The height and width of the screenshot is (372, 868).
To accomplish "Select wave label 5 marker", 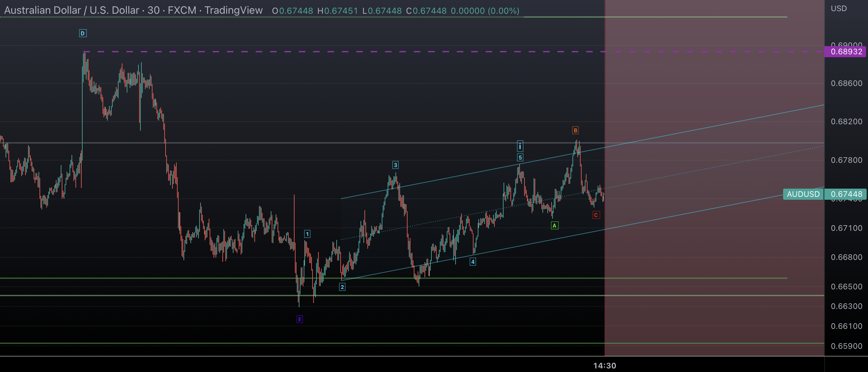I will pyautogui.click(x=520, y=158).
